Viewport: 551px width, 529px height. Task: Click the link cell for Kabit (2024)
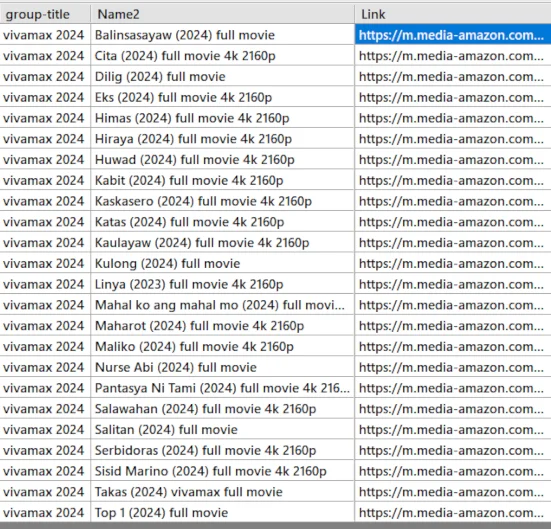click(x=453, y=180)
